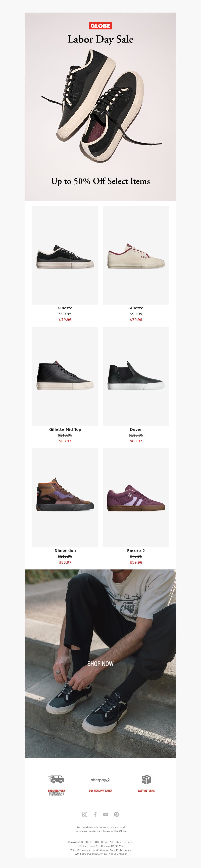
Task: Click the SHOP NOW text
Action: [100, 663]
